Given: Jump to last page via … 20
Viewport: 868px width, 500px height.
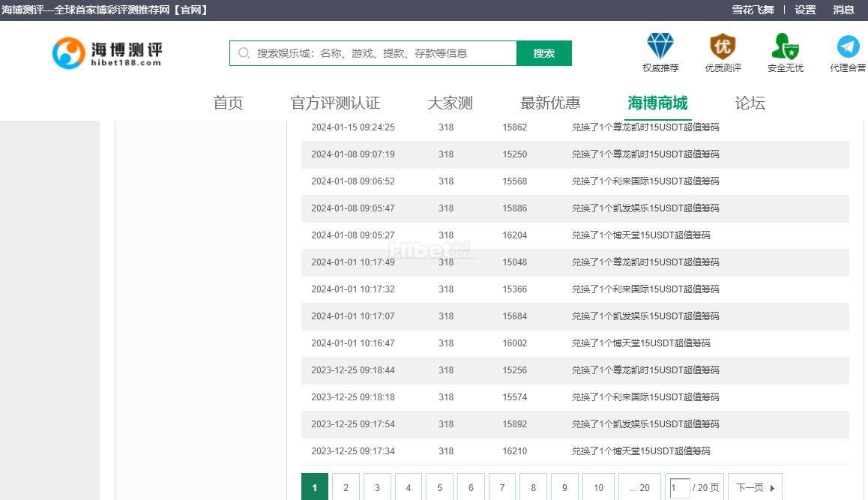Looking at the screenshot, I should (639, 487).
